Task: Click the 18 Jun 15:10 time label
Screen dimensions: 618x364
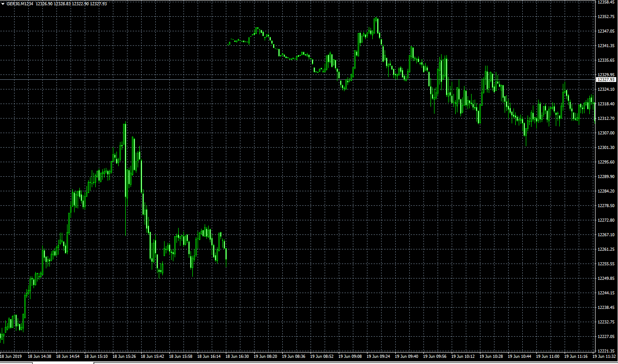Action: pos(96,356)
